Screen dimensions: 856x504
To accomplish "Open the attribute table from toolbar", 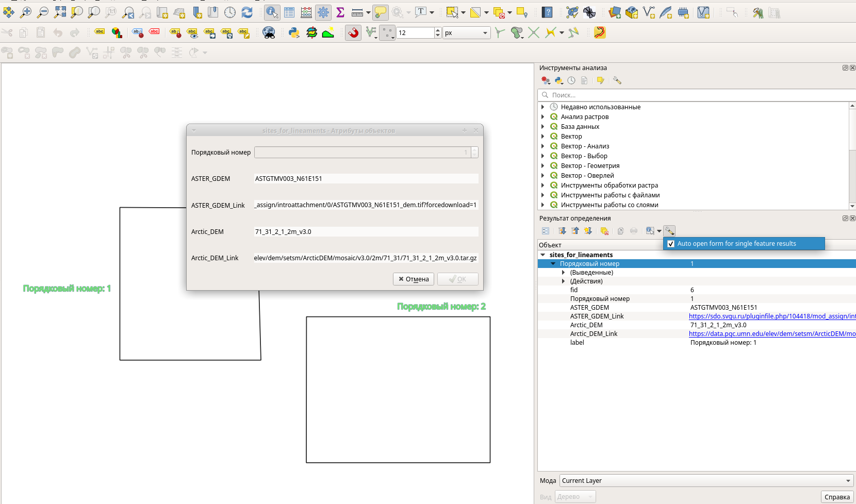I will [289, 12].
